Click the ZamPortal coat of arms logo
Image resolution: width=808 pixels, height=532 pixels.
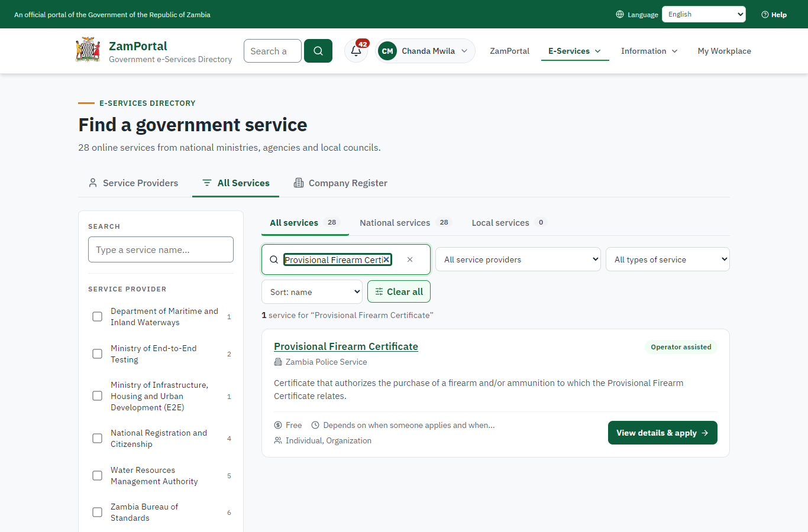(88, 50)
